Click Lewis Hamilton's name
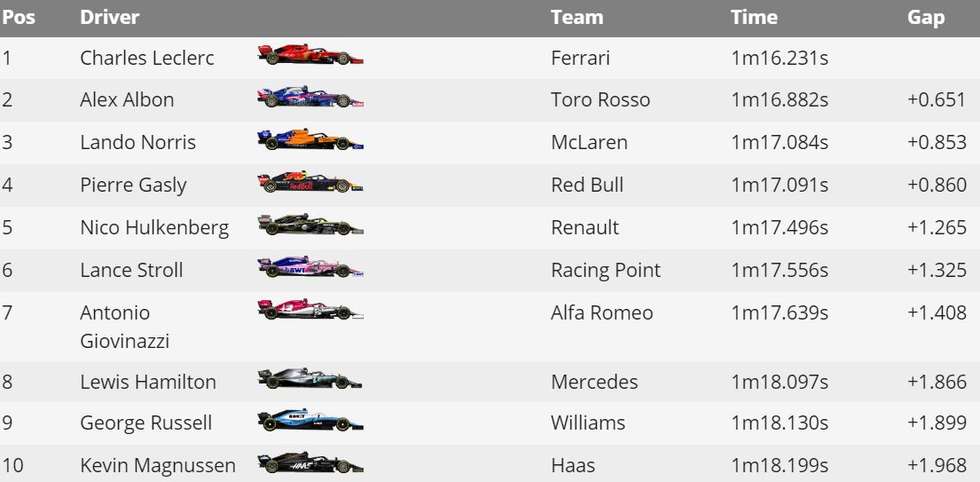980x482 pixels. pos(148,381)
